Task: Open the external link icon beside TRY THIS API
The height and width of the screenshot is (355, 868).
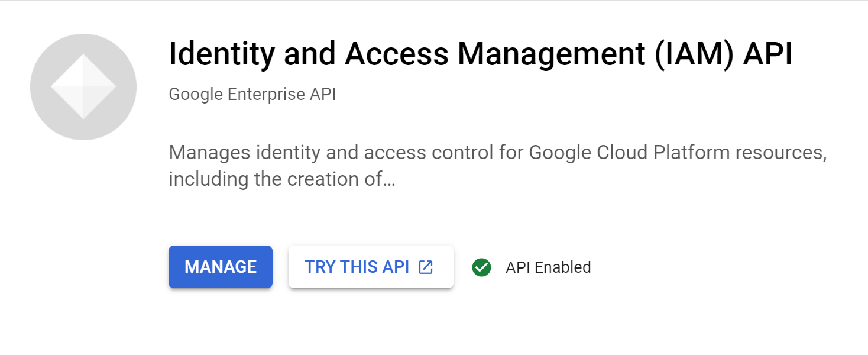Action: pyautogui.click(x=426, y=267)
